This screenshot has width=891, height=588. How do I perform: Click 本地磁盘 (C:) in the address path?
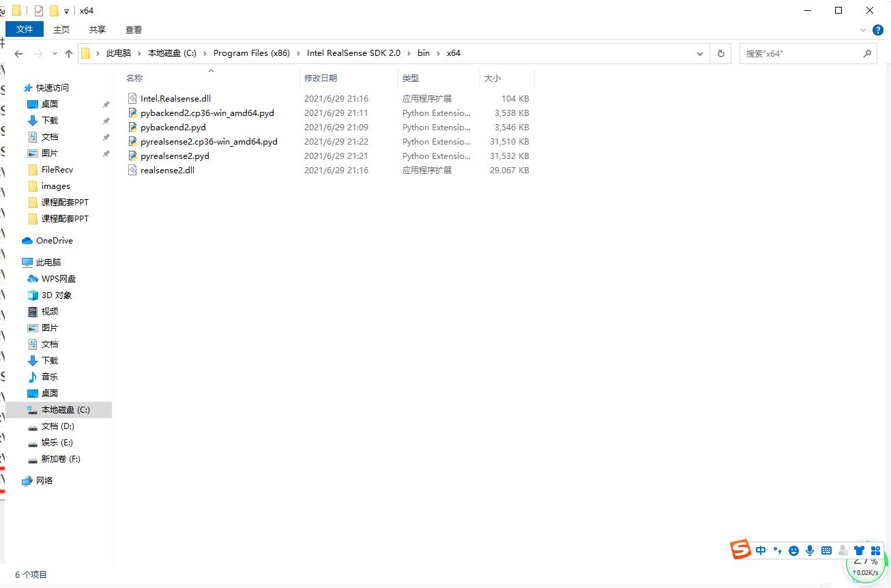tap(172, 53)
